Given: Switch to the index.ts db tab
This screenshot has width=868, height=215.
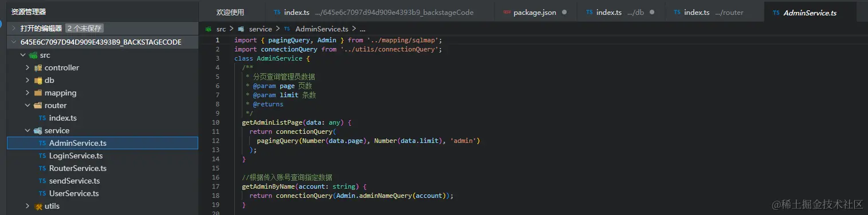Looking at the screenshot, I should click(x=621, y=12).
